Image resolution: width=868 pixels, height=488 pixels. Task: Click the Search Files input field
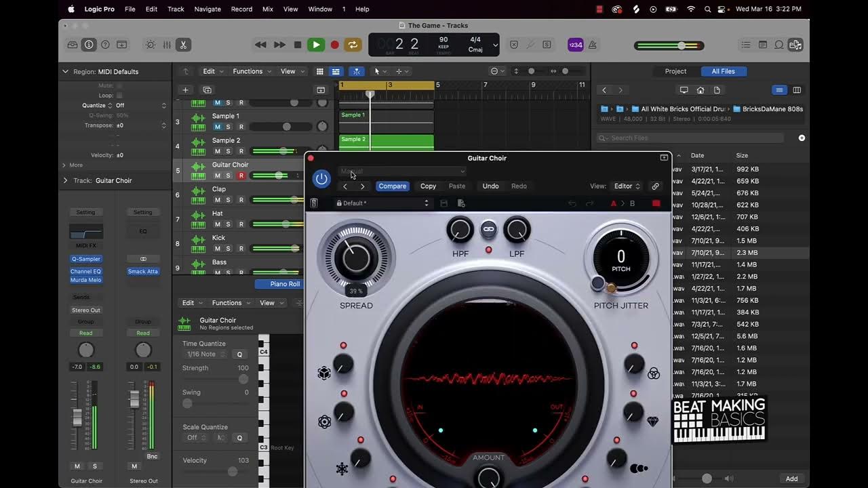[x=690, y=138]
